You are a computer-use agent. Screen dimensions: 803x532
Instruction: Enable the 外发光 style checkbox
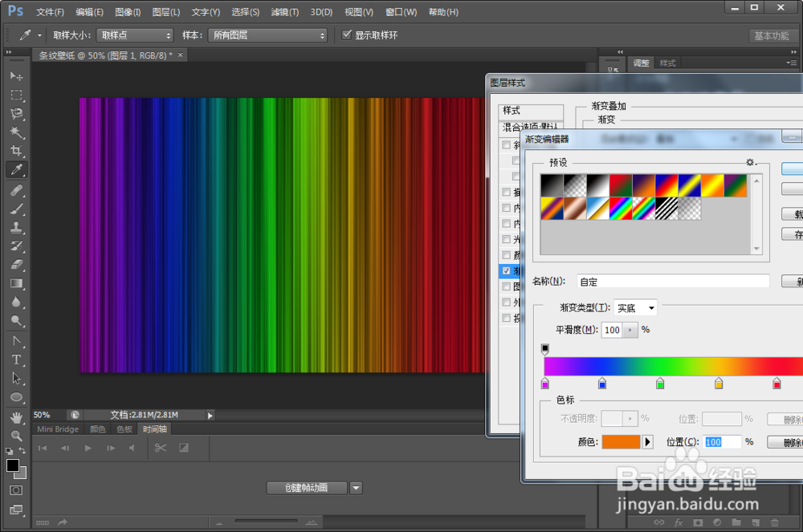[x=507, y=302]
